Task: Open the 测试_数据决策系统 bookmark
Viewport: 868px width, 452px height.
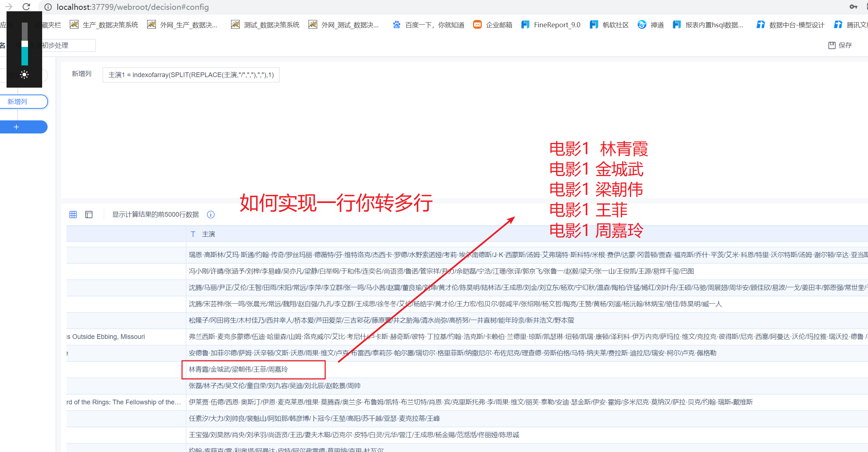Action: 265,25
